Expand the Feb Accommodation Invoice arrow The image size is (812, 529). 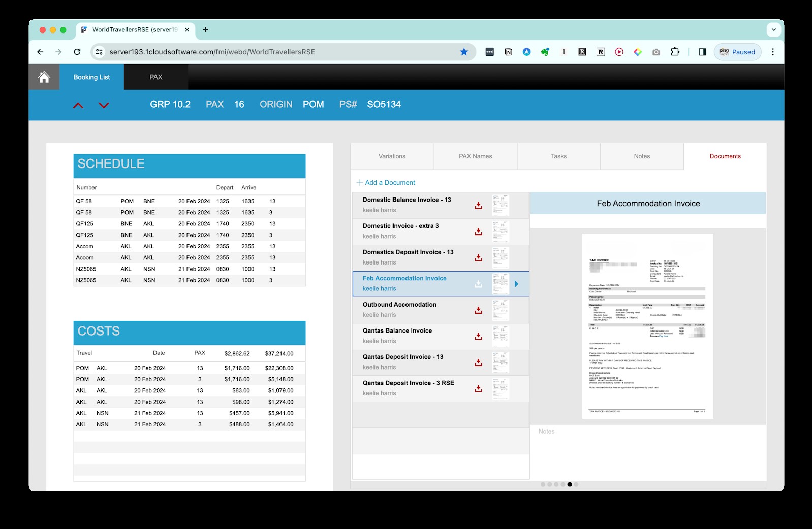516,284
